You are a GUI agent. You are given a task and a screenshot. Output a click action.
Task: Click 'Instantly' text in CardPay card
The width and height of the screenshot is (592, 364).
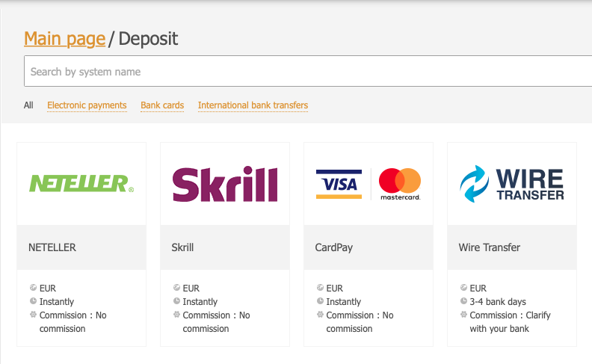(x=344, y=302)
